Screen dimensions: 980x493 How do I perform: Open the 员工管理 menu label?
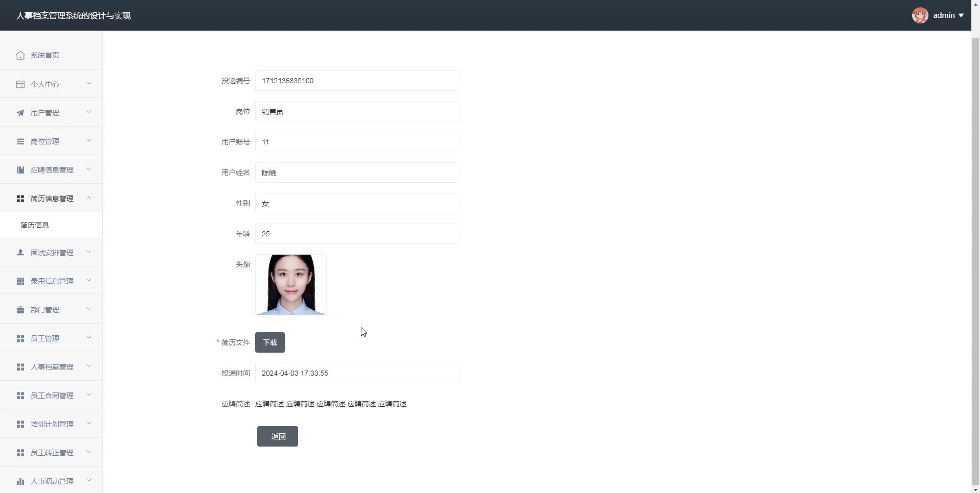pos(45,338)
